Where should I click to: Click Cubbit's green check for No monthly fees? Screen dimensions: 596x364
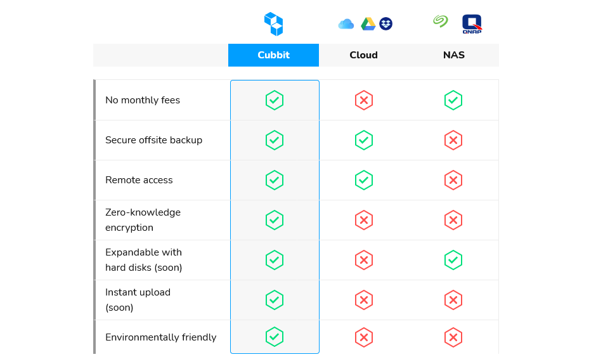pyautogui.click(x=275, y=100)
